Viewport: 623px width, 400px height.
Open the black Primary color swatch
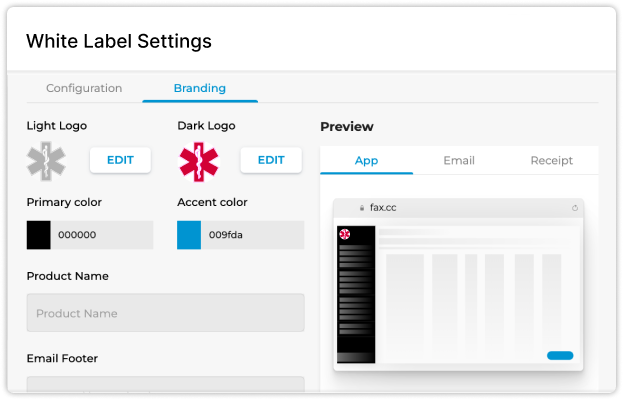point(39,235)
